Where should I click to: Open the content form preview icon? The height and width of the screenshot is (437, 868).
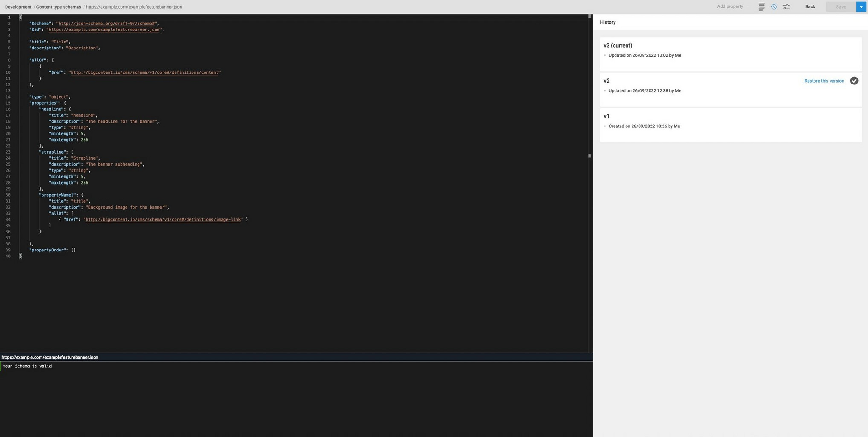(x=761, y=7)
